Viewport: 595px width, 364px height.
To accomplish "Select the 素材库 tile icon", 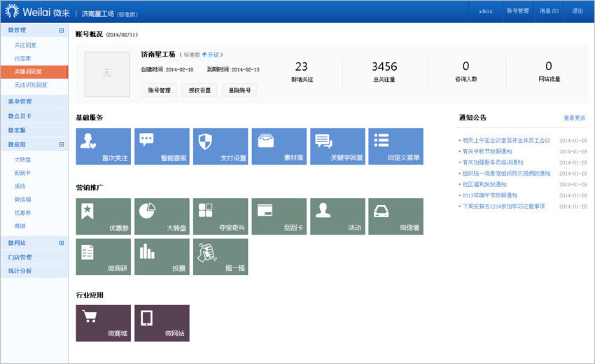I will point(279,146).
